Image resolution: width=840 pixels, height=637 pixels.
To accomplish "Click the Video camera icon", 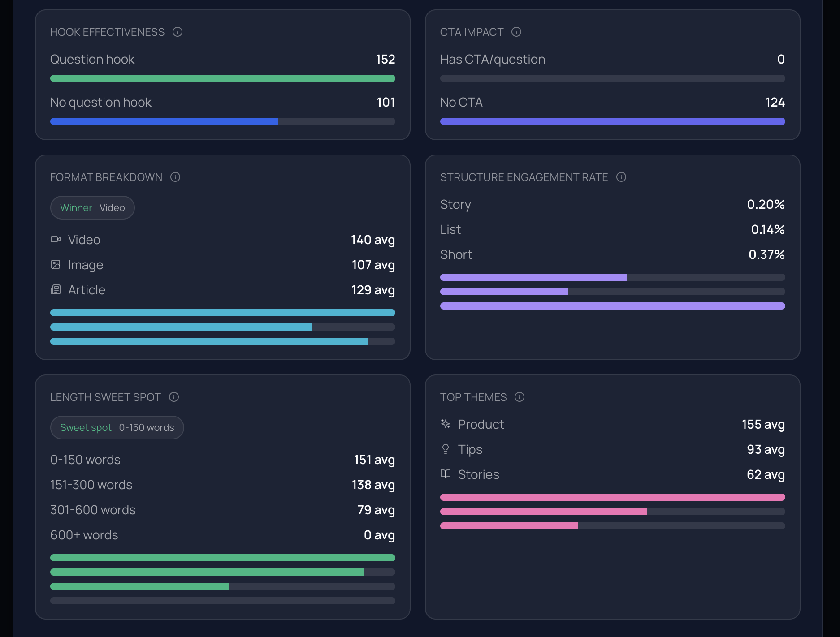I will coord(56,239).
